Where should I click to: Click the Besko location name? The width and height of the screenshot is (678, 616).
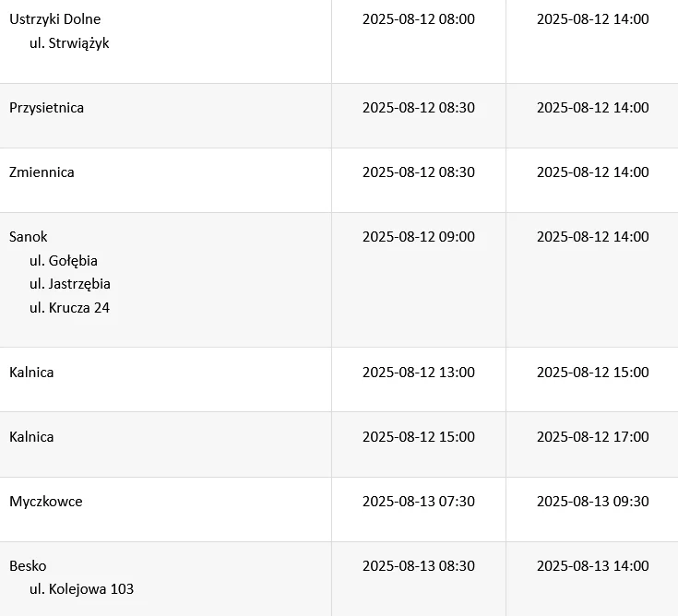tap(28, 566)
